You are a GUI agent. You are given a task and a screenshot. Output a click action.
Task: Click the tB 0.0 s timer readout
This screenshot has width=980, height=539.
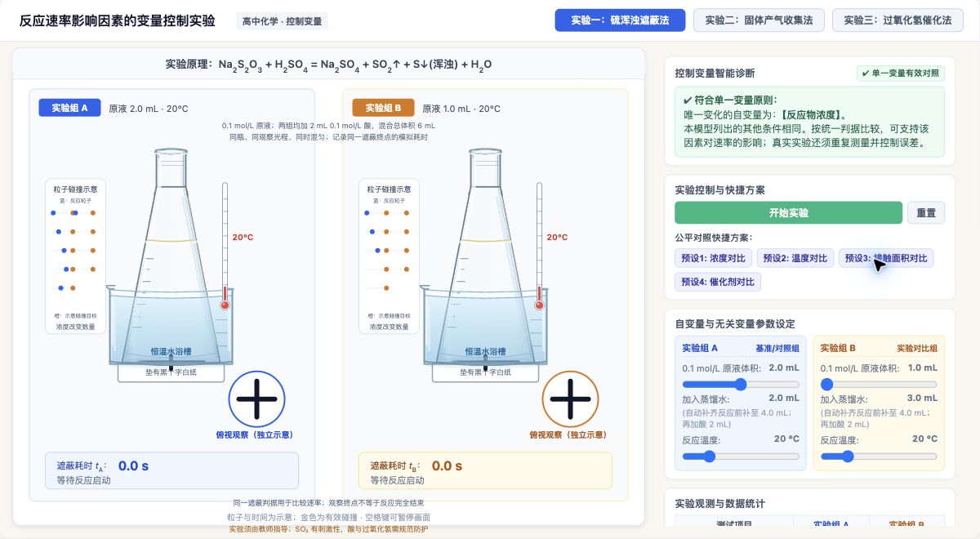tap(447, 465)
